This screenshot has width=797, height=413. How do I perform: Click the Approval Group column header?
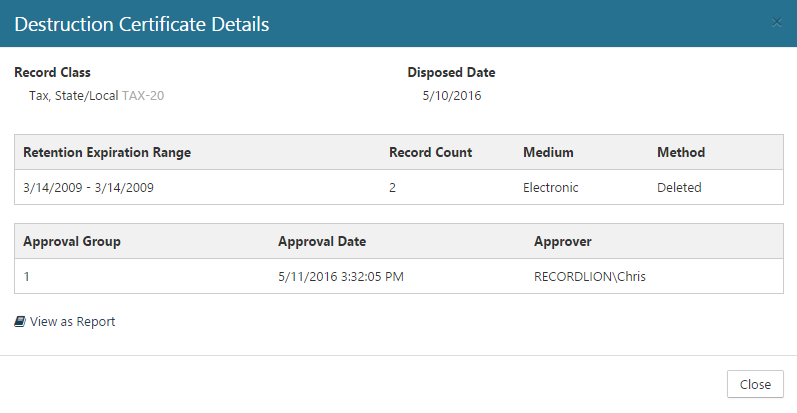72,242
